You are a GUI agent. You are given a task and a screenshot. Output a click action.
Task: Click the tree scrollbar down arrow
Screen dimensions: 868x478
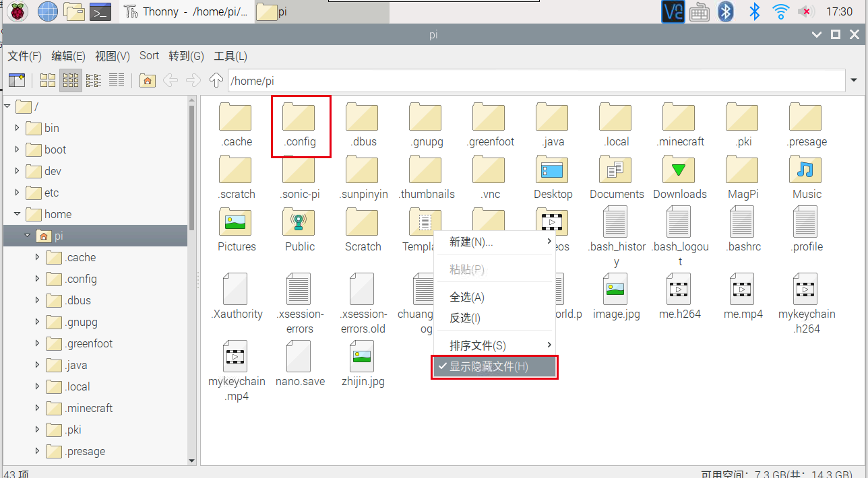click(192, 460)
